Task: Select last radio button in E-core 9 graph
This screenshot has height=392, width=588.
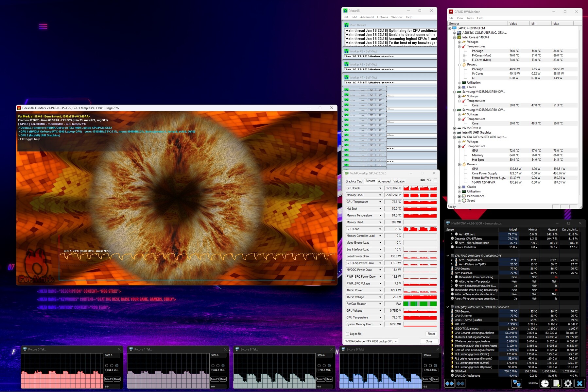Action: (435, 366)
